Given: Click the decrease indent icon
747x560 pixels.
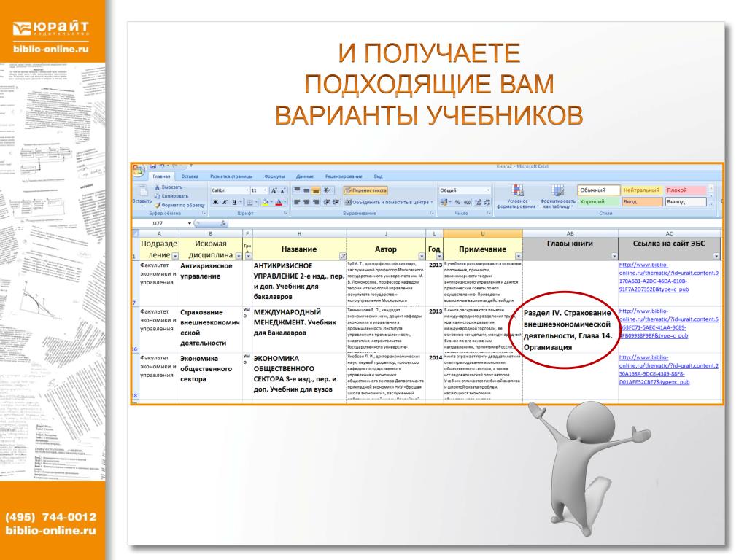Looking at the screenshot, I should pyautogui.click(x=327, y=202).
